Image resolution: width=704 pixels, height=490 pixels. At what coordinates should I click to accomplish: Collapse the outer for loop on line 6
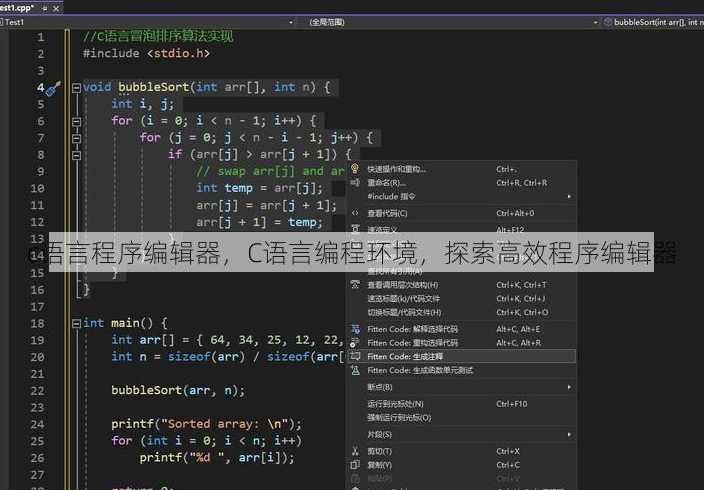click(x=76, y=121)
